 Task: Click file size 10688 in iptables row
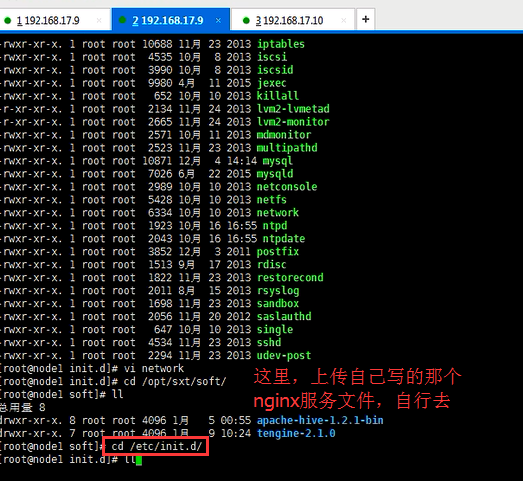point(157,44)
